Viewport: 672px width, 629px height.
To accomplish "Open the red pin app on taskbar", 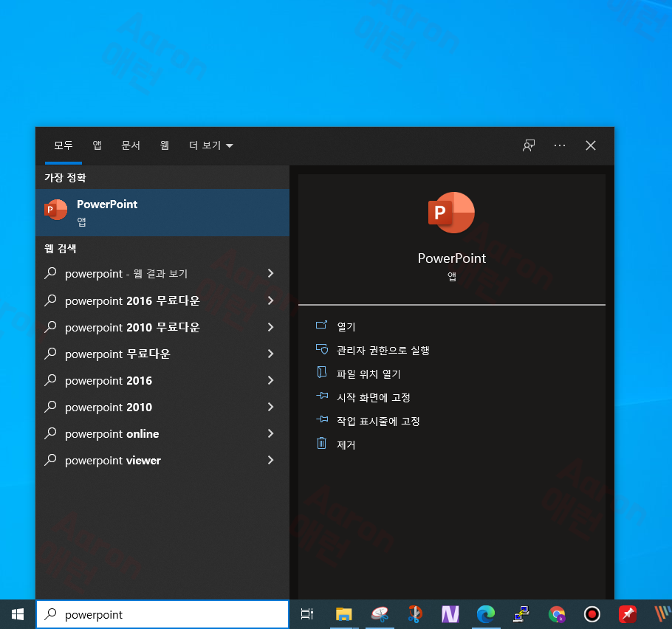I will coord(628,614).
